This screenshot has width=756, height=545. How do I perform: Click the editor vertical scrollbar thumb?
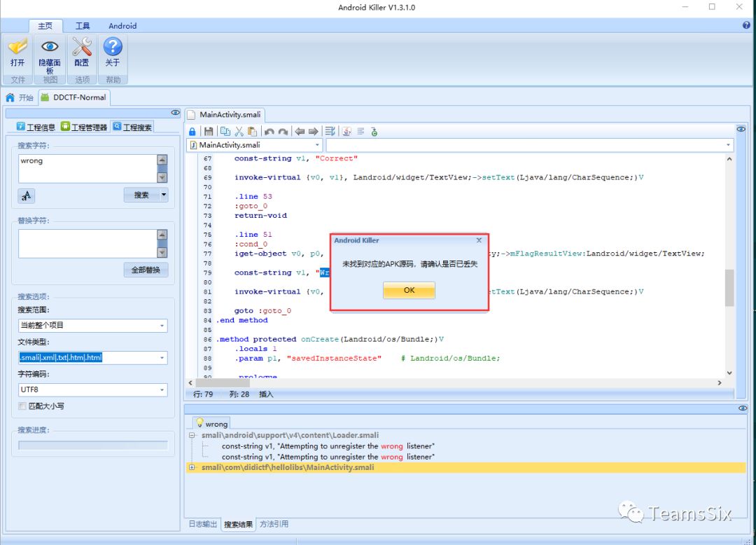729,288
